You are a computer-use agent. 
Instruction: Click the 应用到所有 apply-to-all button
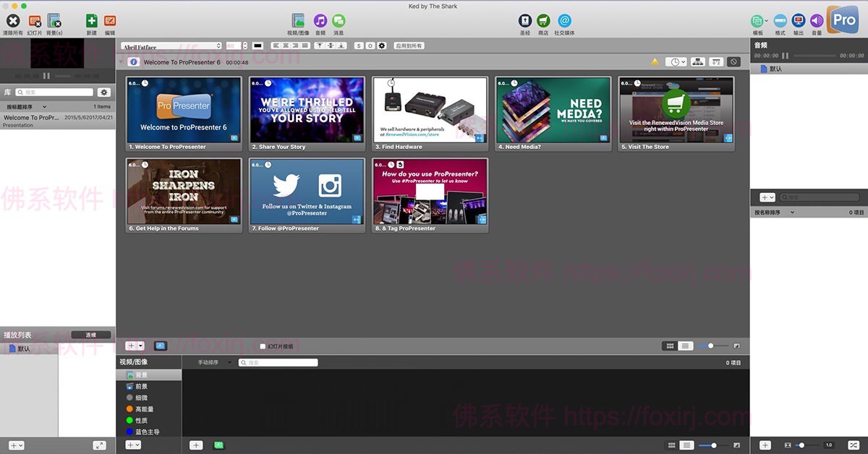pyautogui.click(x=409, y=46)
